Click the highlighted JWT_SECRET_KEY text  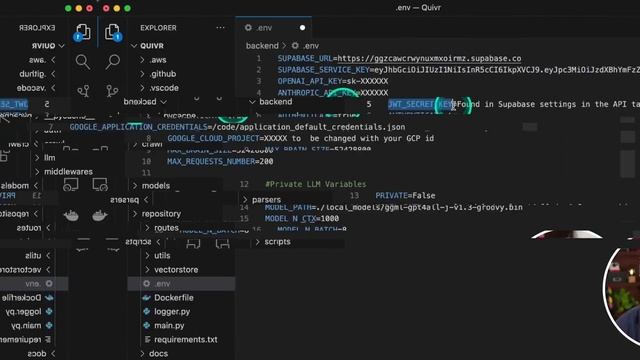click(x=420, y=104)
